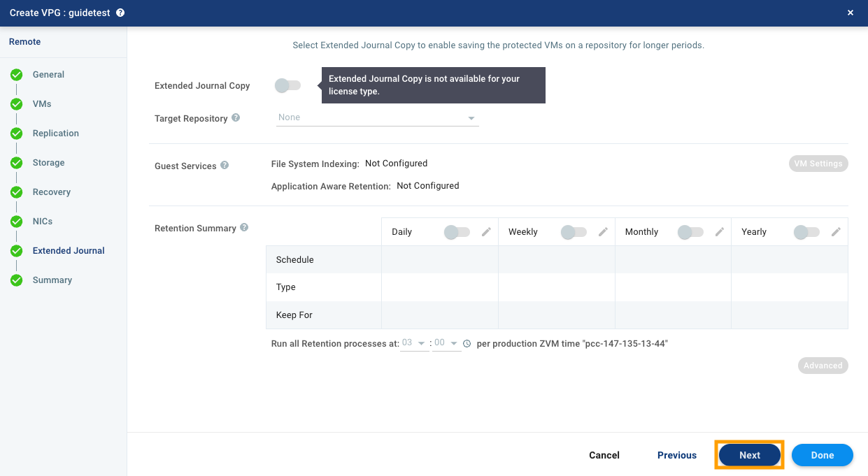Go to the Replication step

tap(56, 134)
